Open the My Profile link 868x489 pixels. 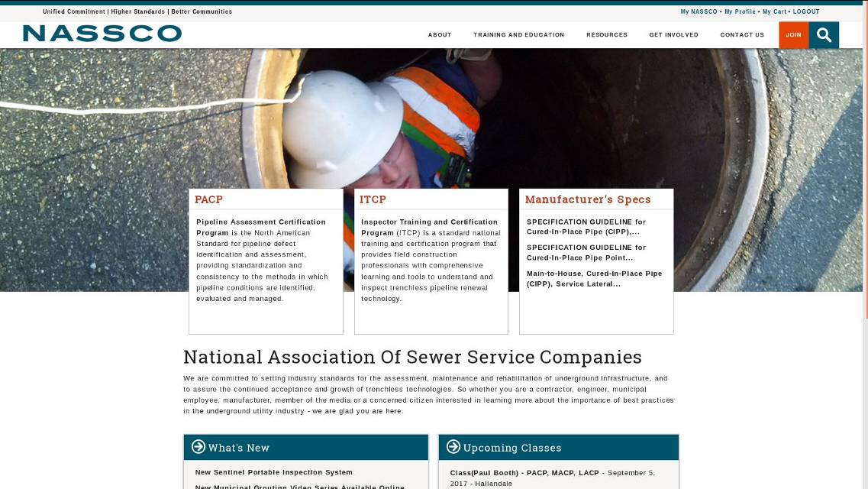740,11
